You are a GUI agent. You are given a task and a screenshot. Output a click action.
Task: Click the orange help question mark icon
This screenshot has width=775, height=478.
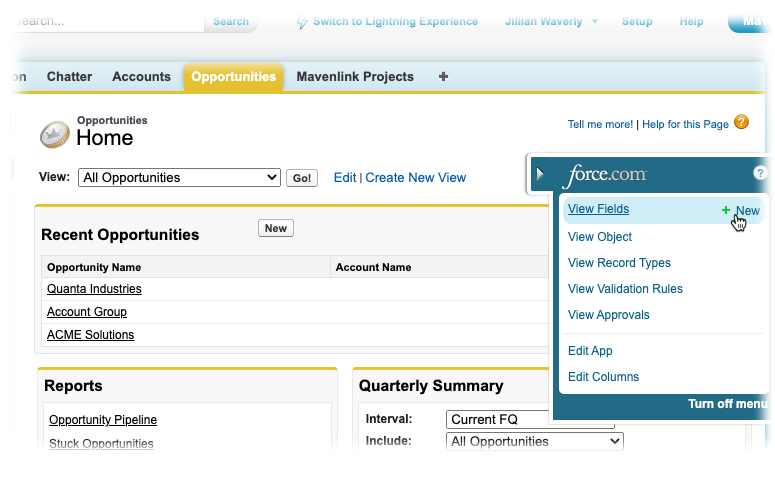pos(741,122)
